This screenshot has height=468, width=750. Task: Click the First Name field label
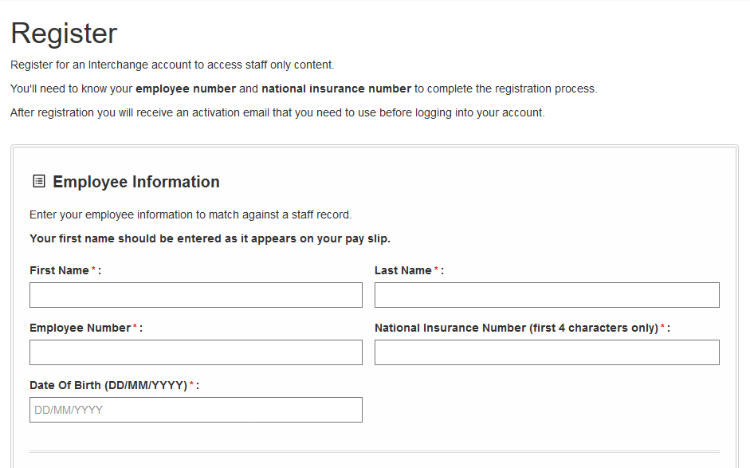click(59, 270)
